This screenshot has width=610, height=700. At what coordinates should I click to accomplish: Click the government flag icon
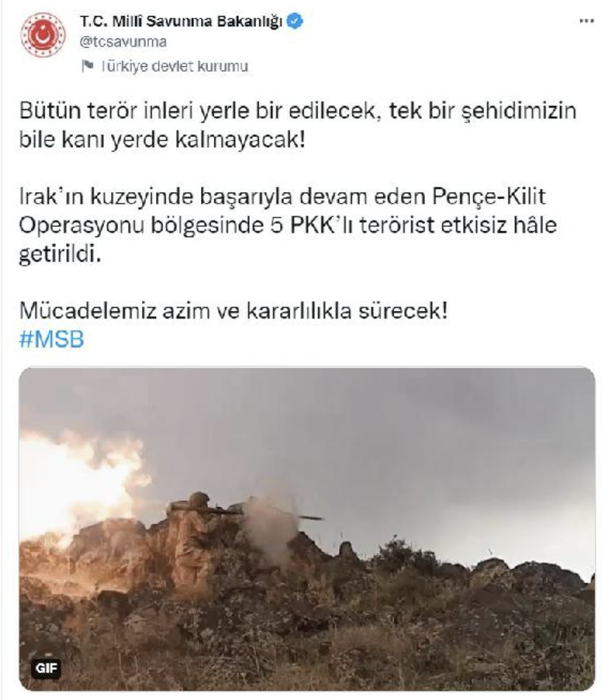87,66
